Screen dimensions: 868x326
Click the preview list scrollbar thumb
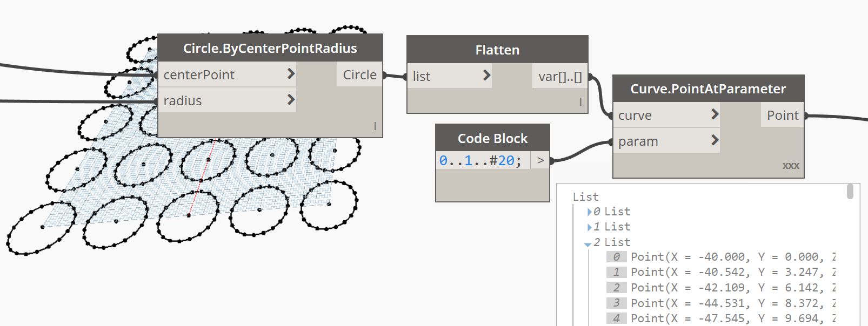[850, 192]
